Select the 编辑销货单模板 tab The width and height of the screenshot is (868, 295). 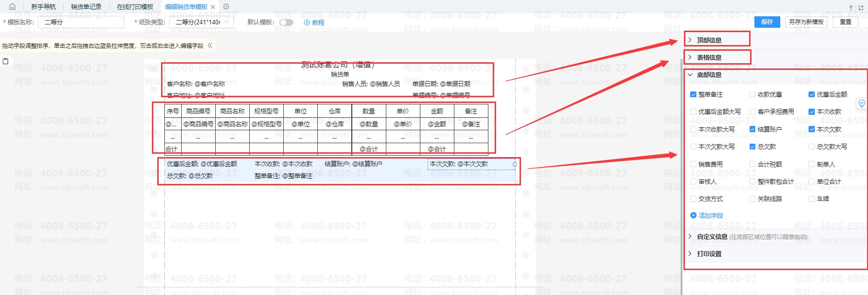(186, 7)
